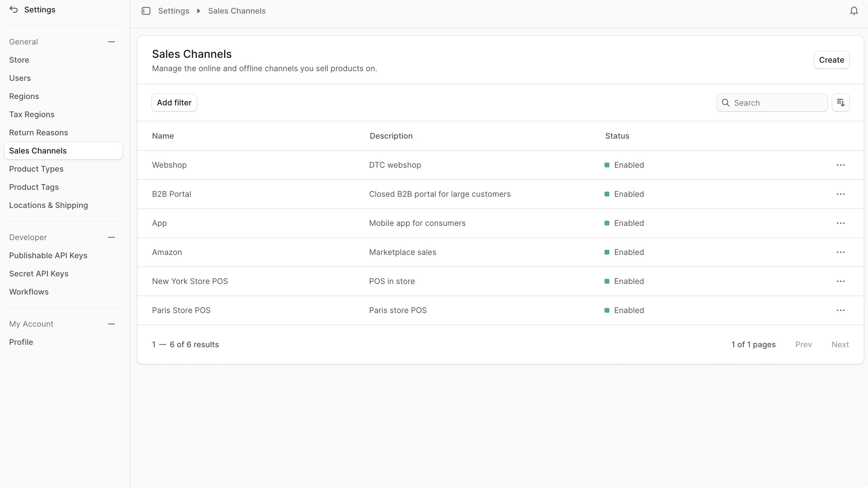Image resolution: width=868 pixels, height=488 pixels.
Task: Click Settings in the breadcrumb
Action: coord(174,10)
